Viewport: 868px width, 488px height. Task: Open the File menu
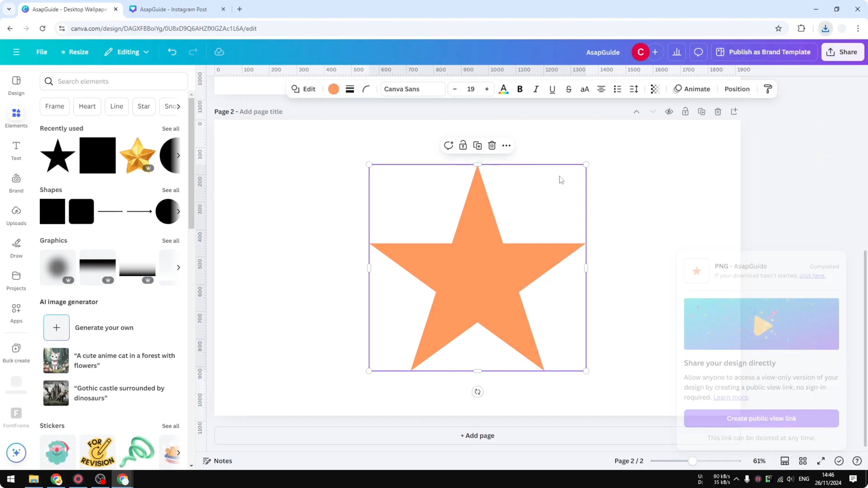[x=42, y=52]
